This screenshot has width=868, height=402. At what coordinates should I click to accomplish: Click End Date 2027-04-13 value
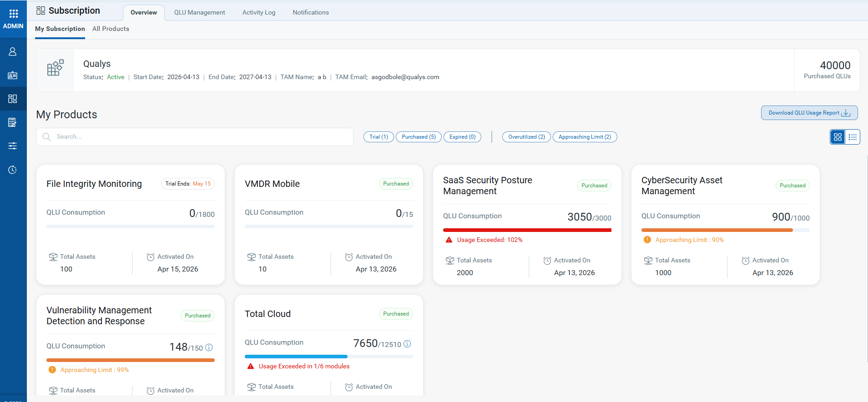(255, 77)
